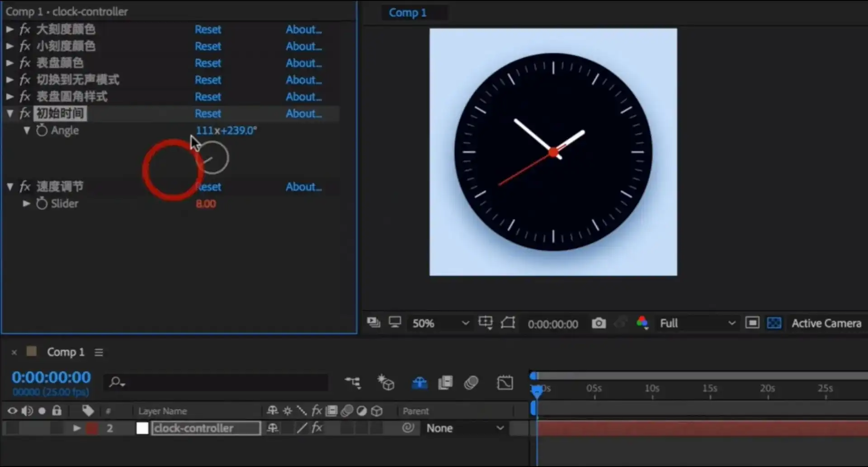868x467 pixels.
Task: Expand the clock-controller layer properties
Action: tap(77, 428)
